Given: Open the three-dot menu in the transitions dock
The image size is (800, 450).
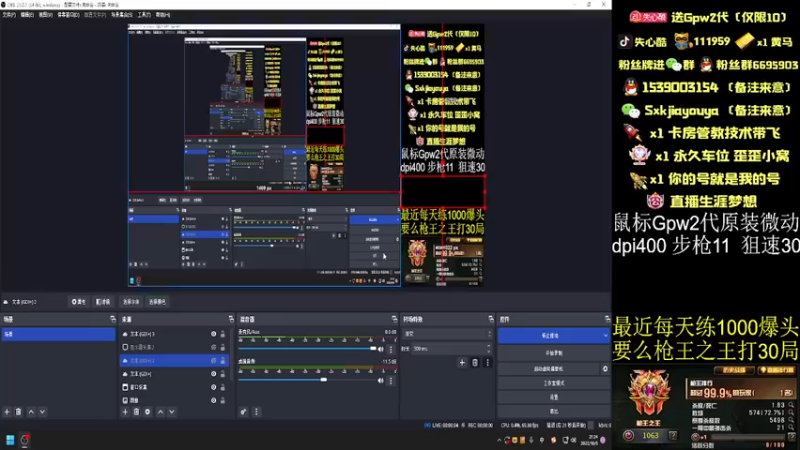Looking at the screenshot, I should (487, 363).
